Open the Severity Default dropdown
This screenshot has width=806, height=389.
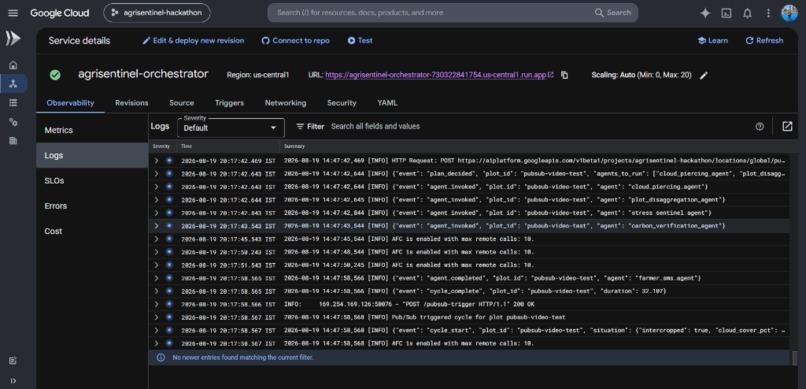tap(231, 127)
